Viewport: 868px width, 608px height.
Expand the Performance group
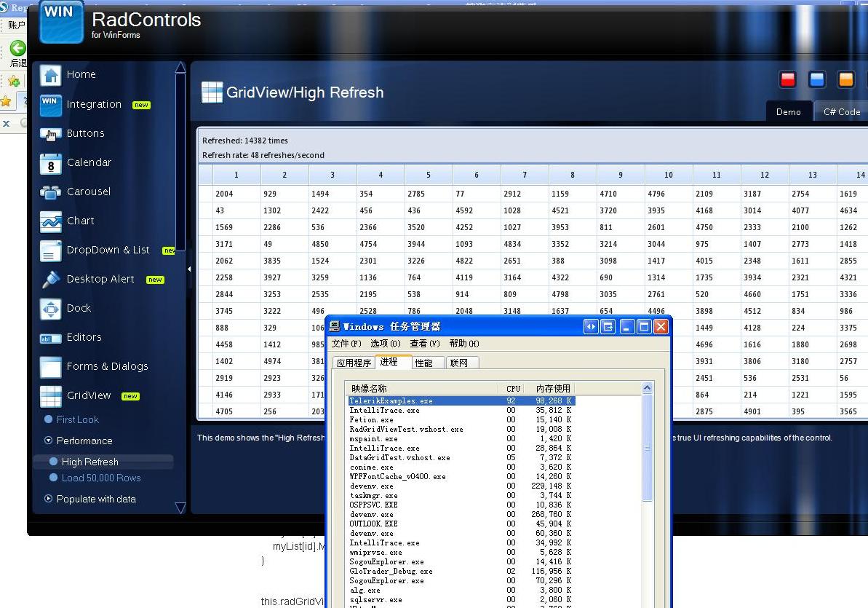click(x=48, y=441)
